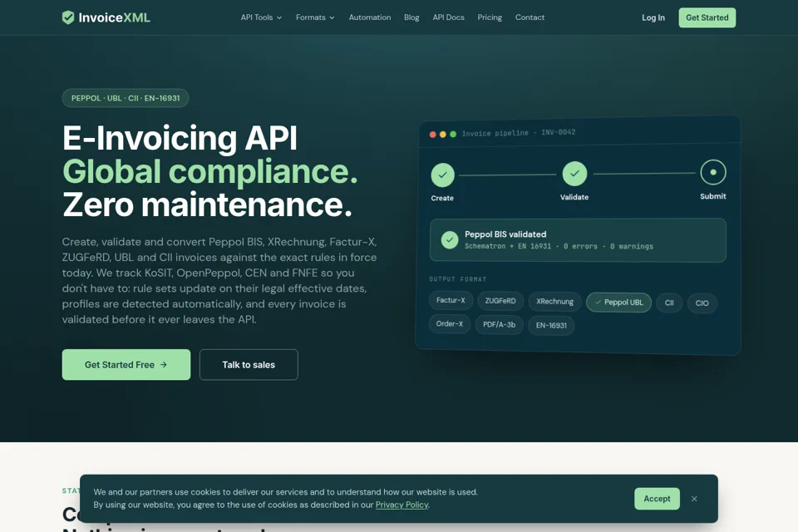
Task: Open the API Tools dropdown menu
Action: (261, 17)
